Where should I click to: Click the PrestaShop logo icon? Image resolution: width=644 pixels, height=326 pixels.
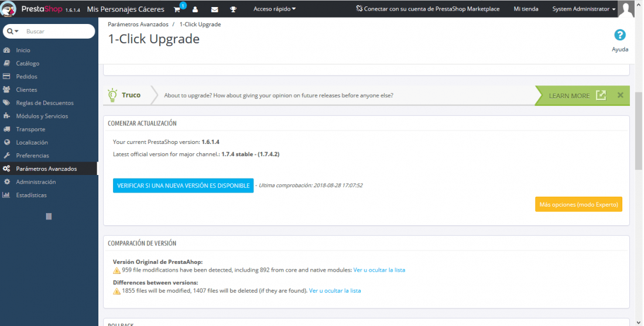click(x=8, y=9)
